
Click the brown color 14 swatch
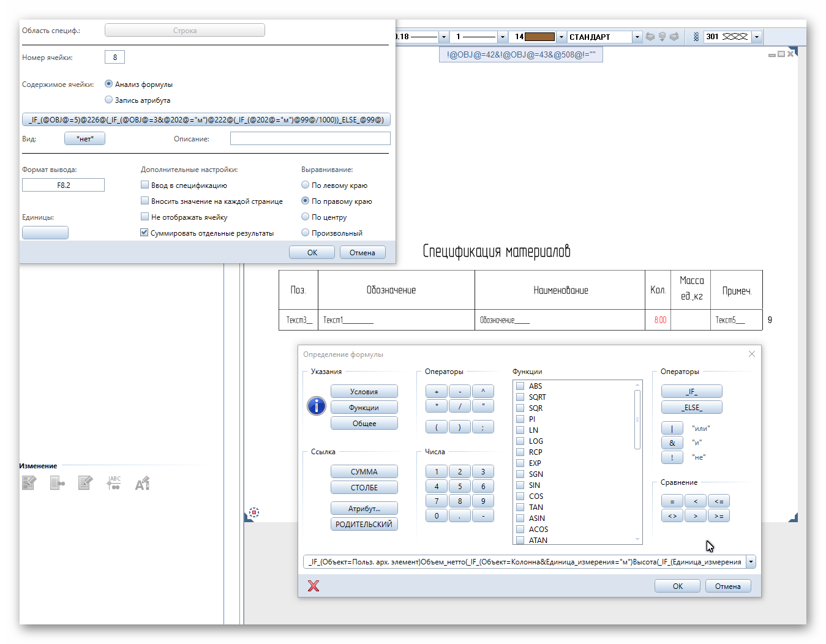point(539,37)
